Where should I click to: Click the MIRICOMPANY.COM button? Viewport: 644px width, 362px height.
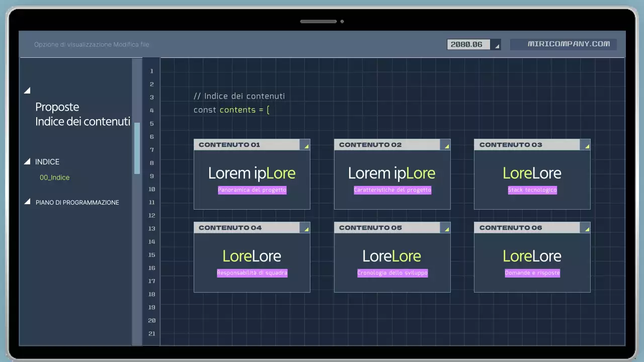click(563, 44)
